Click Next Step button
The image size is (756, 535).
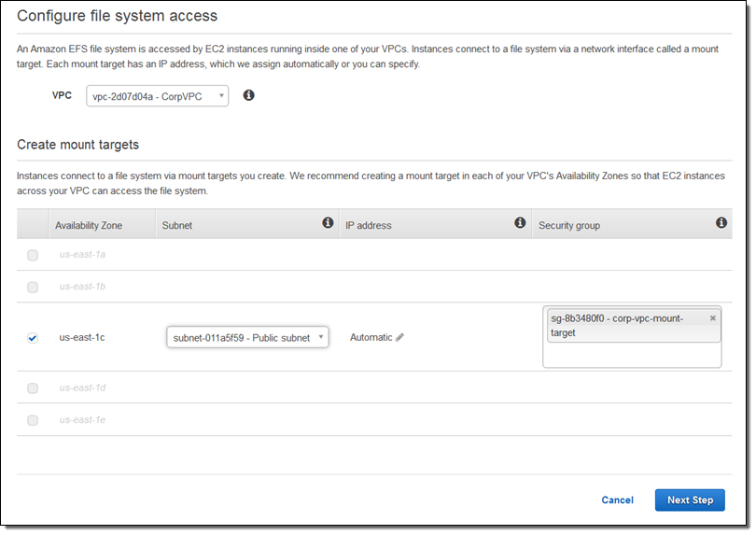(690, 500)
